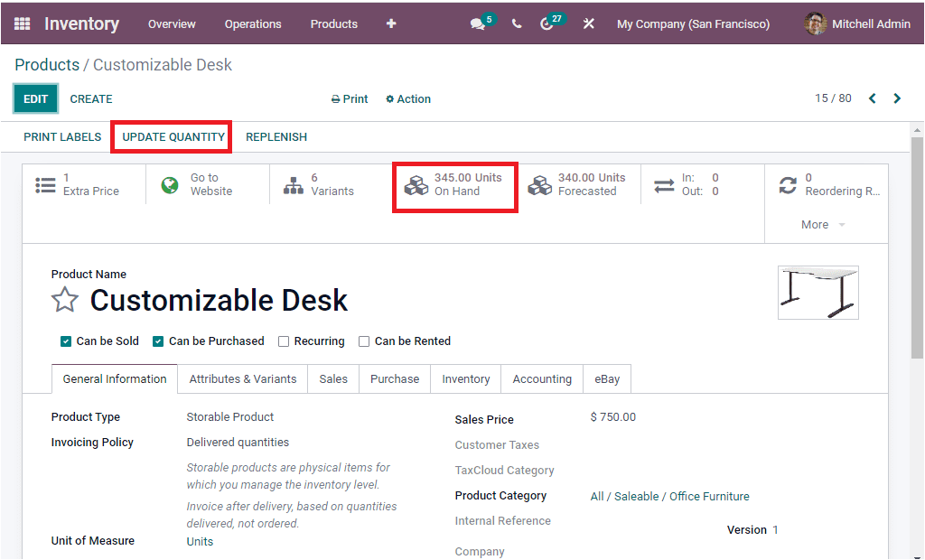Open the Operations menu
The height and width of the screenshot is (560, 925).
pos(253,23)
